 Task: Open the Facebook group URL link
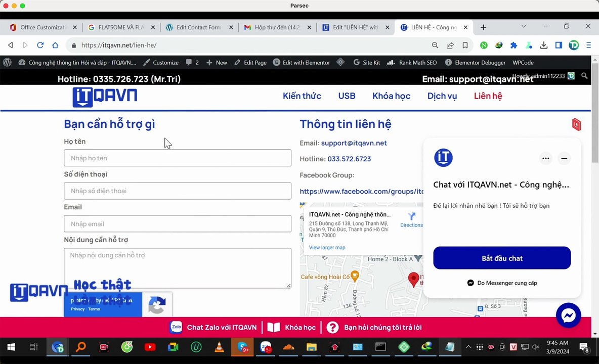coord(362,191)
